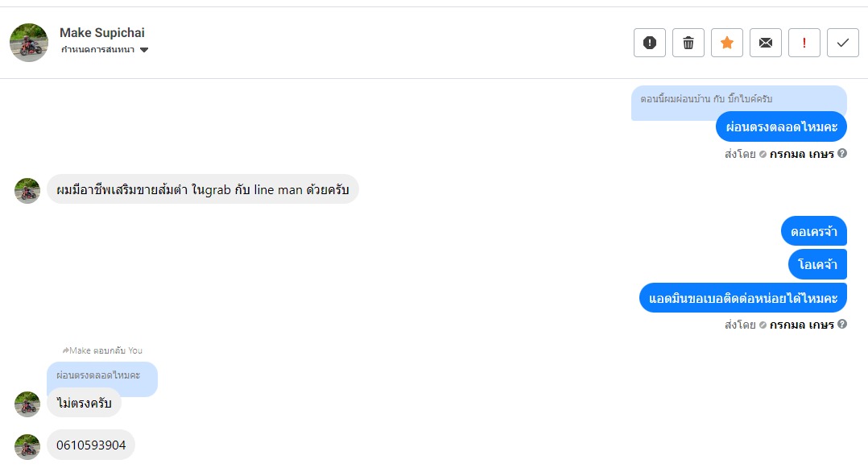Click sender name กรกมล เกษร under ผ่อนตรงตลอดไหมคะ
This screenshot has height=468, width=868.
801,154
